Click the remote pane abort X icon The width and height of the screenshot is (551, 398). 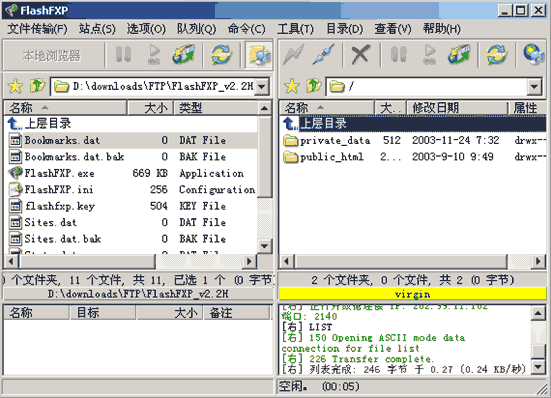(x=361, y=55)
